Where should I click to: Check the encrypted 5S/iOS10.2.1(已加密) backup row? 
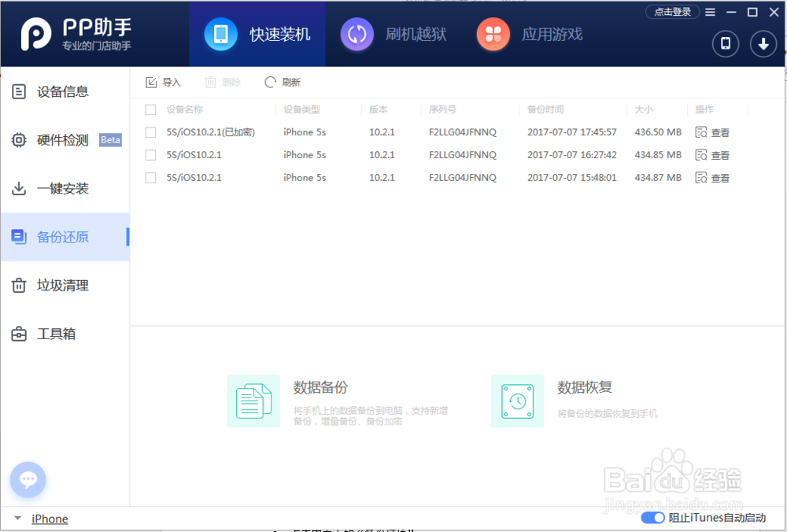pos(150,132)
